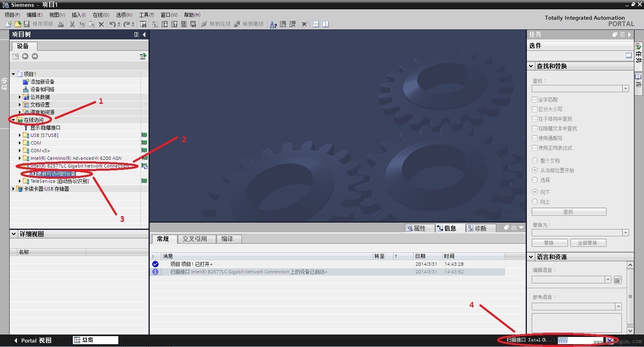This screenshot has height=347, width=644.
Task: Collapse the 查找和替换 section
Action: 531,66
